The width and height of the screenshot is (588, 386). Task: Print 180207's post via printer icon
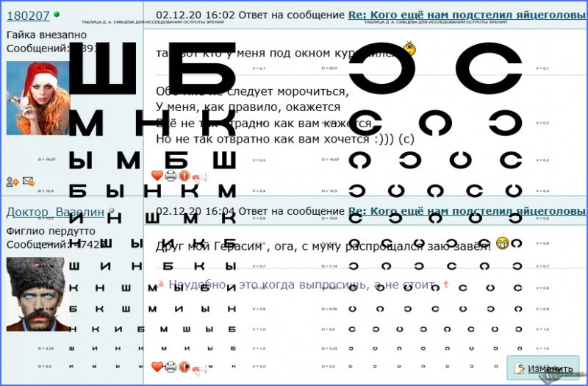[171, 176]
